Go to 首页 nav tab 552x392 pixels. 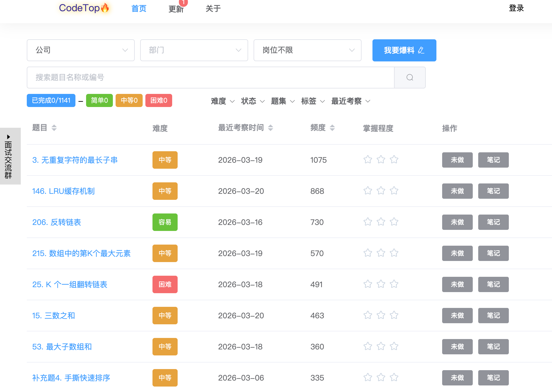coord(139,8)
